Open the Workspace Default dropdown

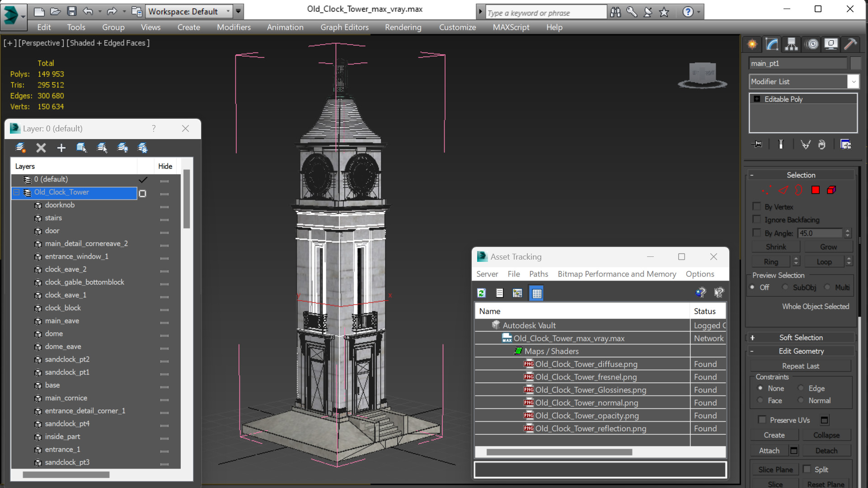(228, 11)
